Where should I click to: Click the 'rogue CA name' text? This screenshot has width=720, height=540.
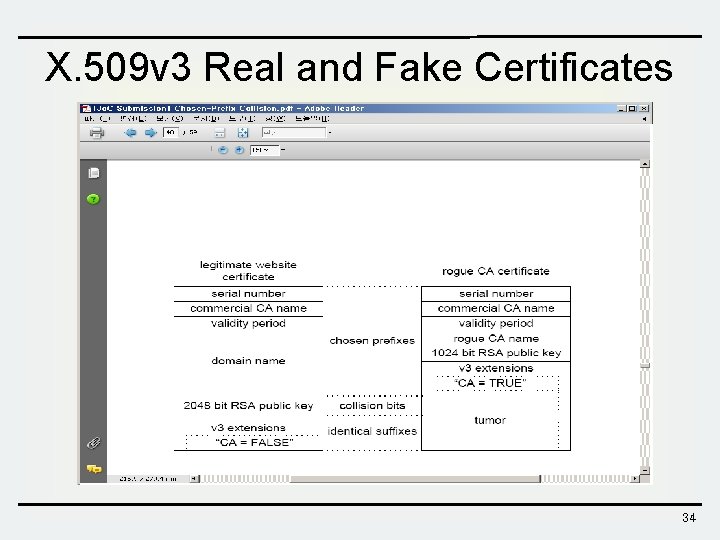click(496, 338)
